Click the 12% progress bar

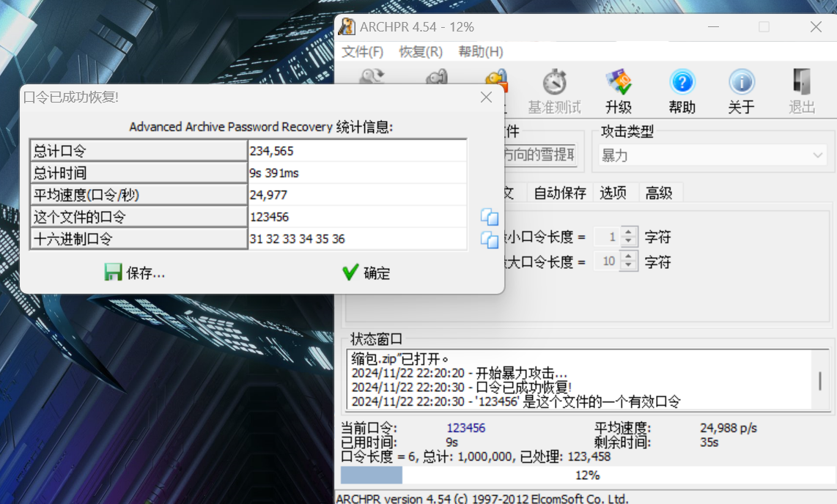pyautogui.click(x=586, y=475)
